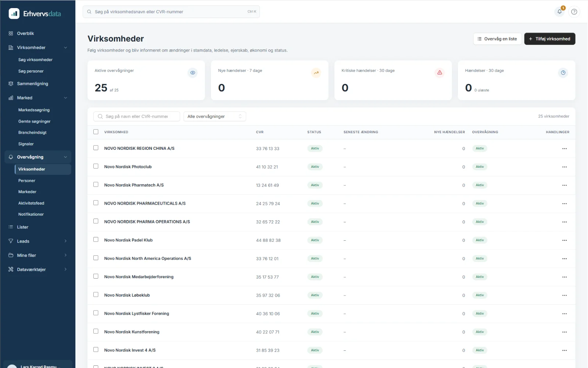Focus the global company search field

[171, 12]
